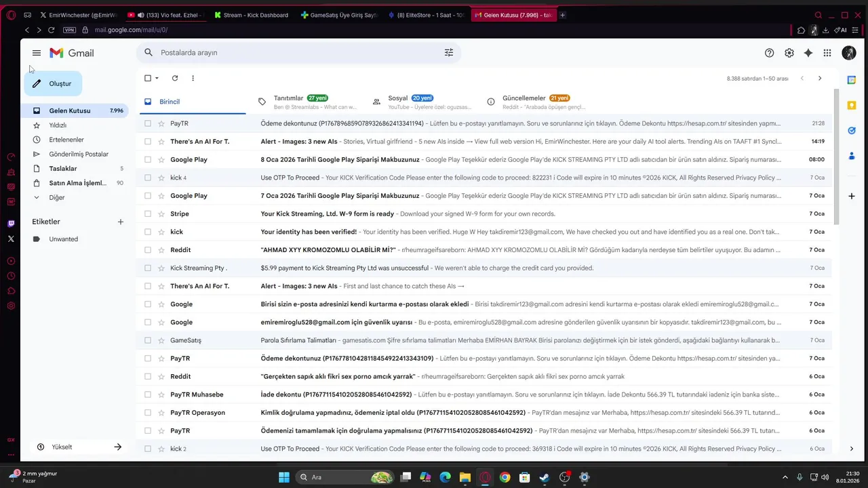Open Google apps grid icon
The height and width of the screenshot is (488, 868).
pos(827,53)
